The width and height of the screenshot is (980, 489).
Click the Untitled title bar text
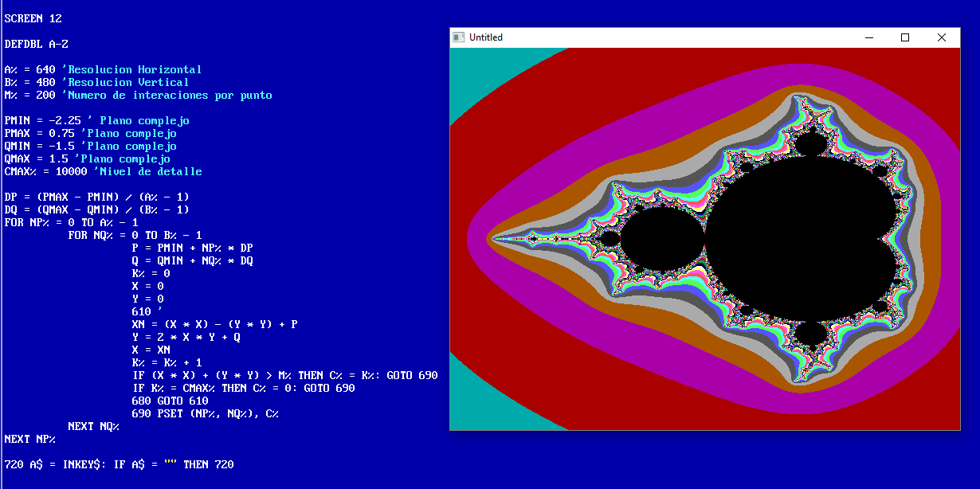tap(488, 37)
